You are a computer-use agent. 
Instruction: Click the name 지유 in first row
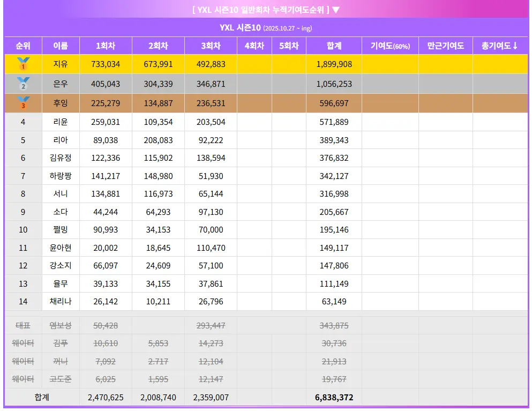click(x=61, y=64)
